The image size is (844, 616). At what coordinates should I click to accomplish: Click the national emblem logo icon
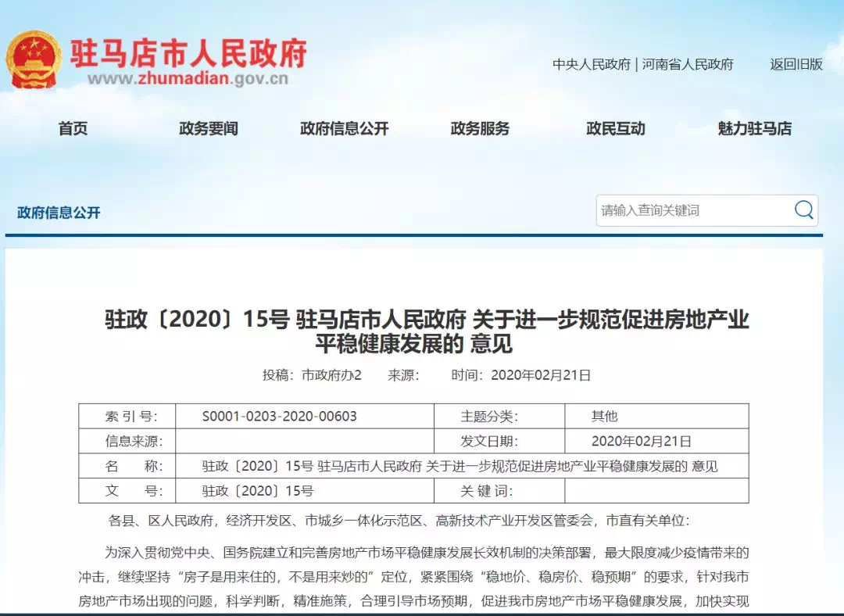tap(34, 59)
